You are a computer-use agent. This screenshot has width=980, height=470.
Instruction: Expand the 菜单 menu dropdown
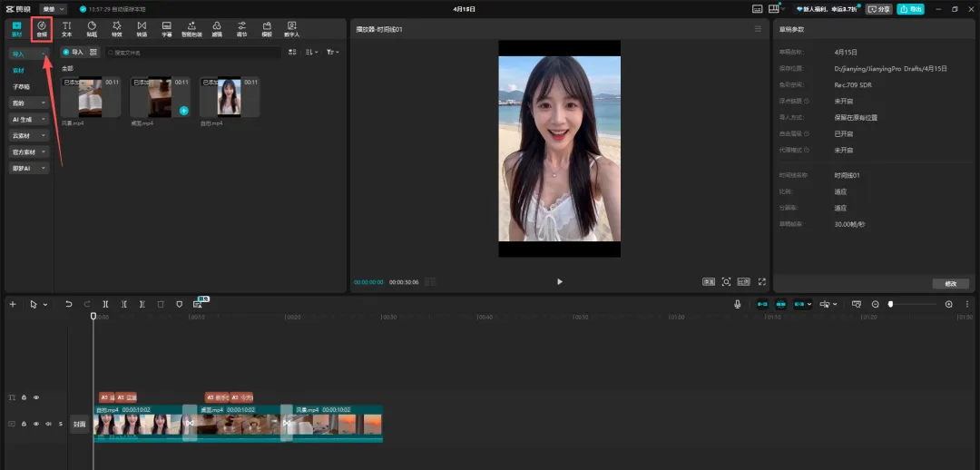[54, 8]
